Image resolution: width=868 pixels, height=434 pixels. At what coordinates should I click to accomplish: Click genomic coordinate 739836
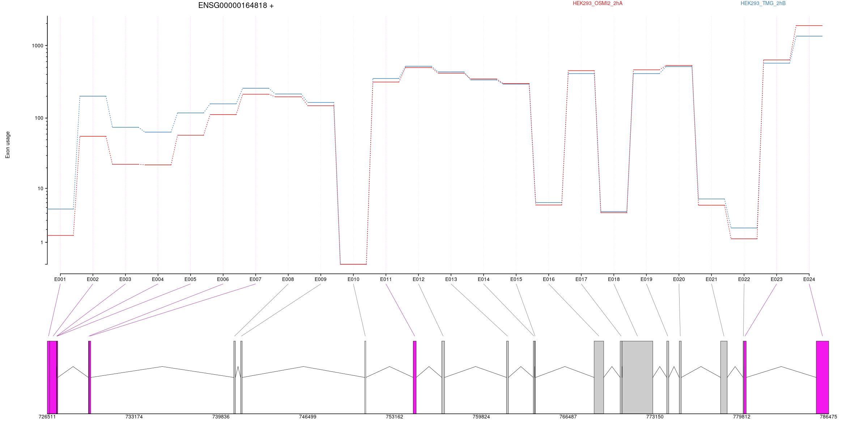pyautogui.click(x=221, y=417)
